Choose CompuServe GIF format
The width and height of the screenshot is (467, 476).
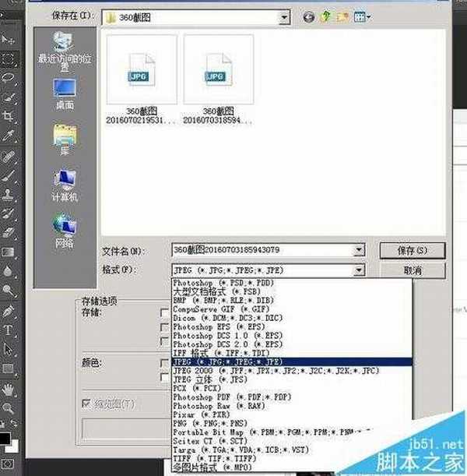click(x=292, y=309)
